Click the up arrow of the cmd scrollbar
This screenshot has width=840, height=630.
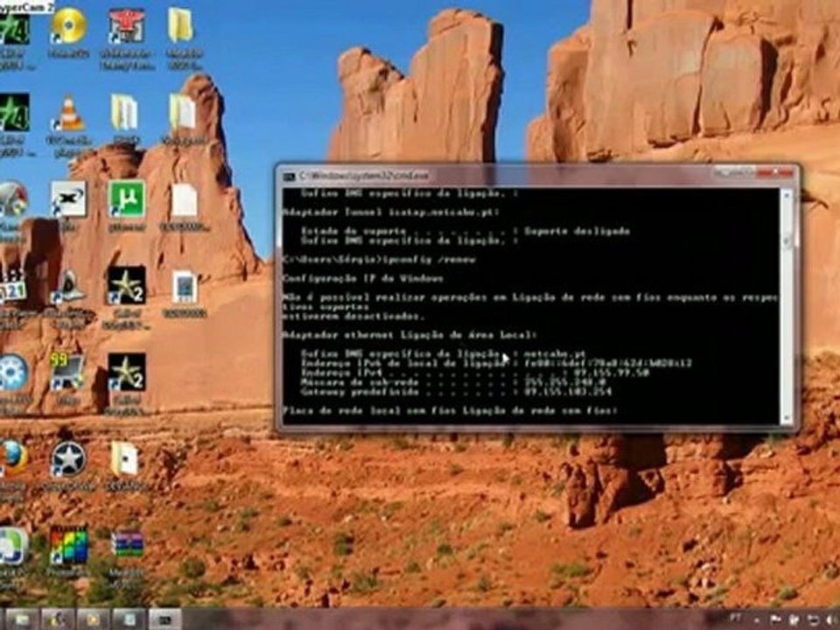coord(787,195)
